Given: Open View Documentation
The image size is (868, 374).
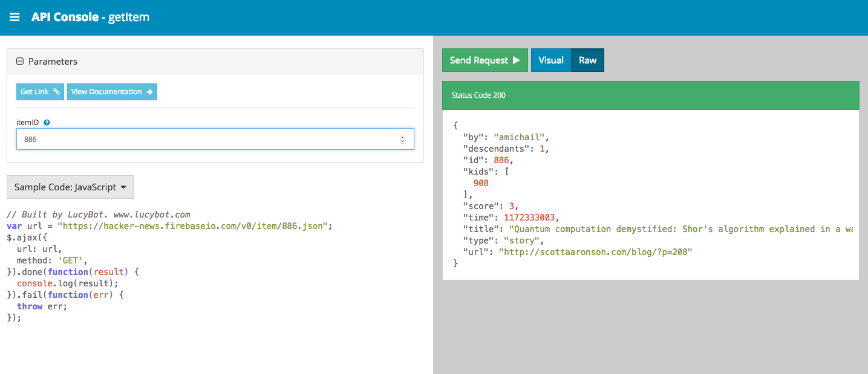Looking at the screenshot, I should pyautogui.click(x=112, y=91).
